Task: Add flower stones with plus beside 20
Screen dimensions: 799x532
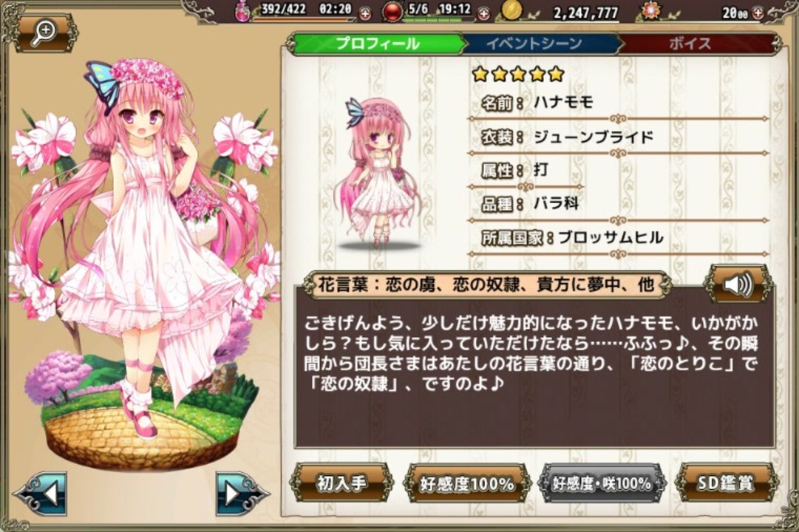Action: (x=758, y=14)
